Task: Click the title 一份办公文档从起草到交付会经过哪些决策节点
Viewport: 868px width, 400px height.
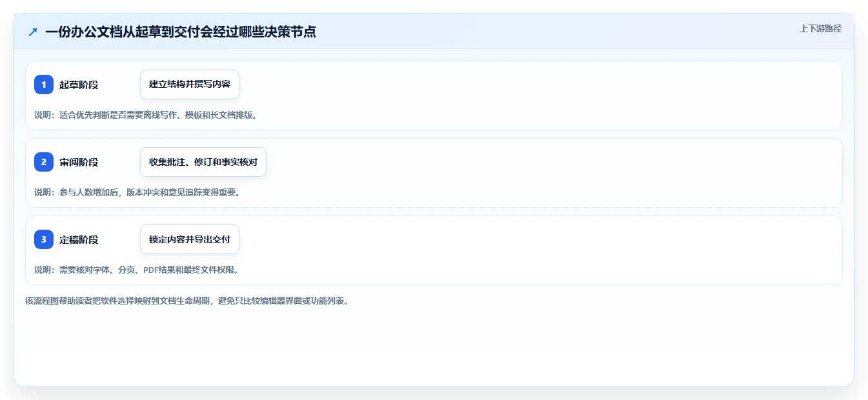Action: click(181, 32)
